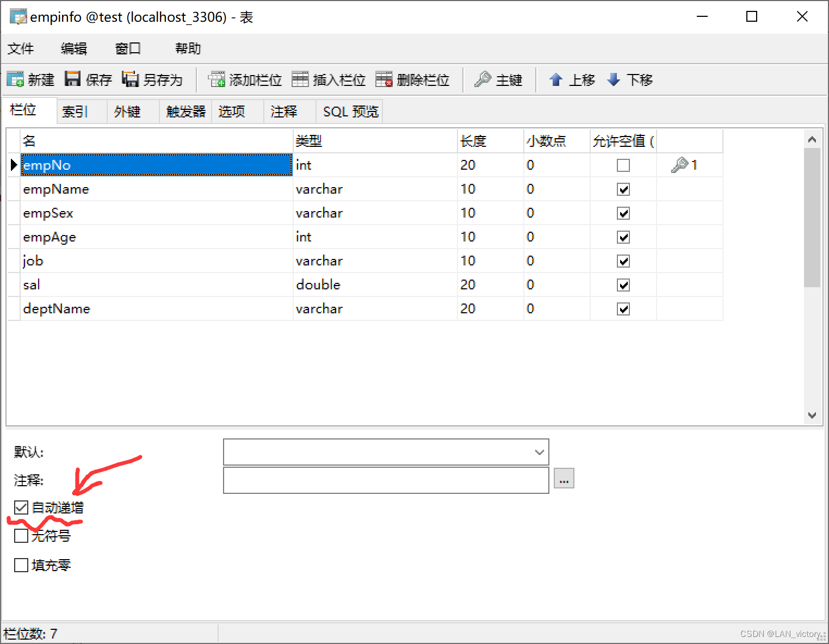Click the ... button next to 注释 field
This screenshot has width=829, height=644.
(x=564, y=479)
